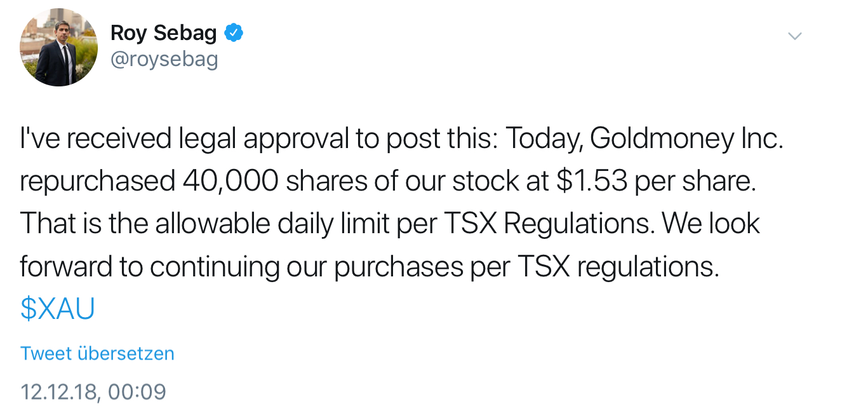Image resolution: width=868 pixels, height=413 pixels.
Task: Click the translate option below the tweet
Action: coord(97,353)
